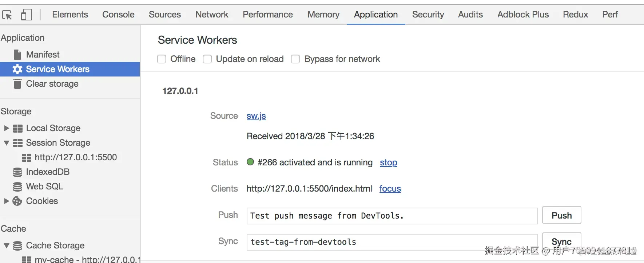644x263 pixels.
Task: Click the stop link beside status
Action: click(x=388, y=162)
